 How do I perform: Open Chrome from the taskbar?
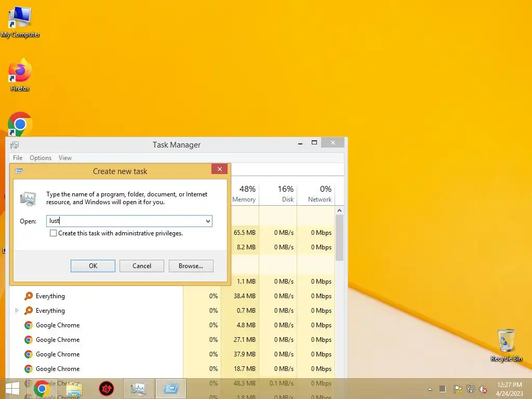tap(42, 389)
